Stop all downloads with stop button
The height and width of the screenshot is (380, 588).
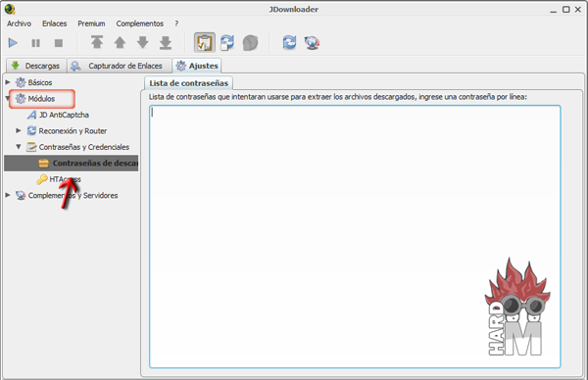(59, 43)
